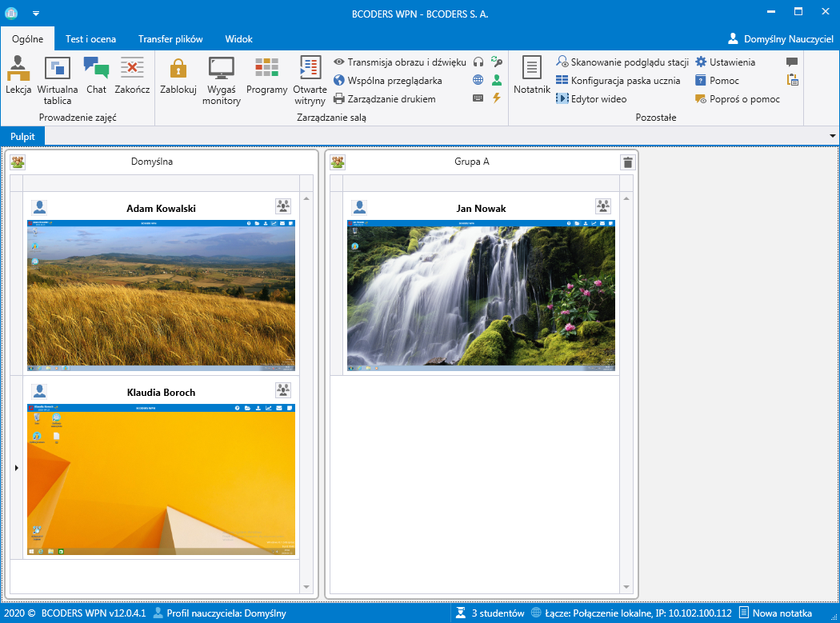Open Pomoc help
840x623 pixels.
[718, 80]
